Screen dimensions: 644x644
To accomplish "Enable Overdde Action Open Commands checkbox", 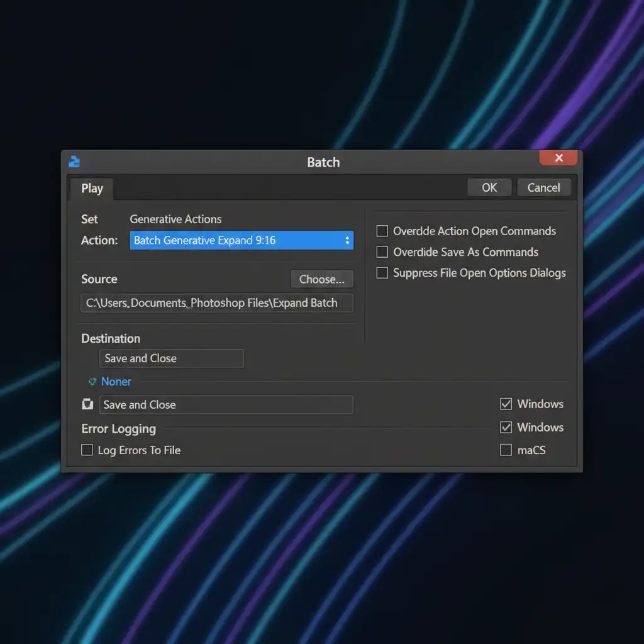I will [x=382, y=231].
